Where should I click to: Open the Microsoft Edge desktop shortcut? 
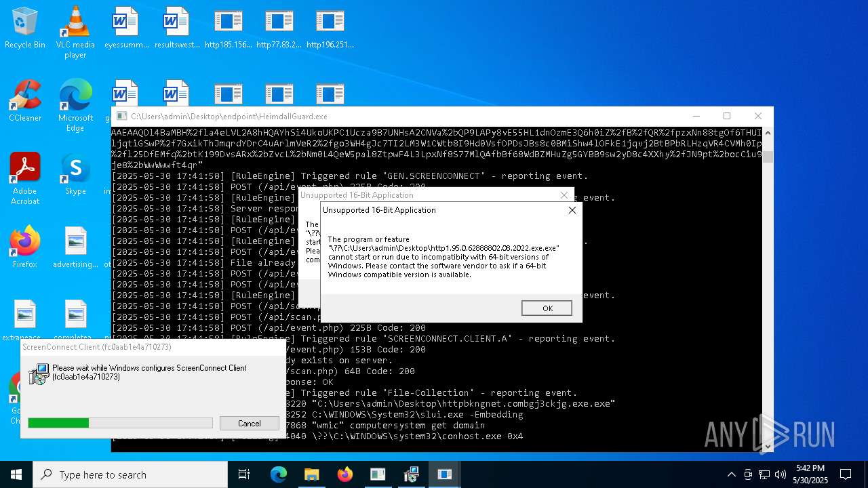tap(75, 105)
